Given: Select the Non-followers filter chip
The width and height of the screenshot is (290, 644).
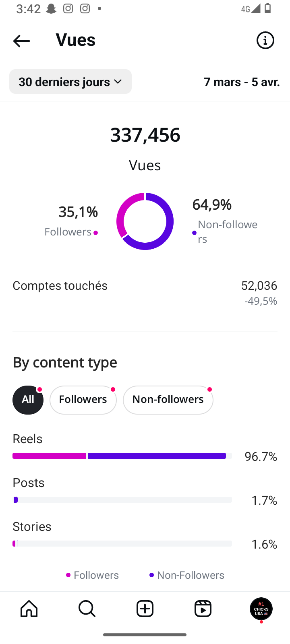Looking at the screenshot, I should 168,400.
